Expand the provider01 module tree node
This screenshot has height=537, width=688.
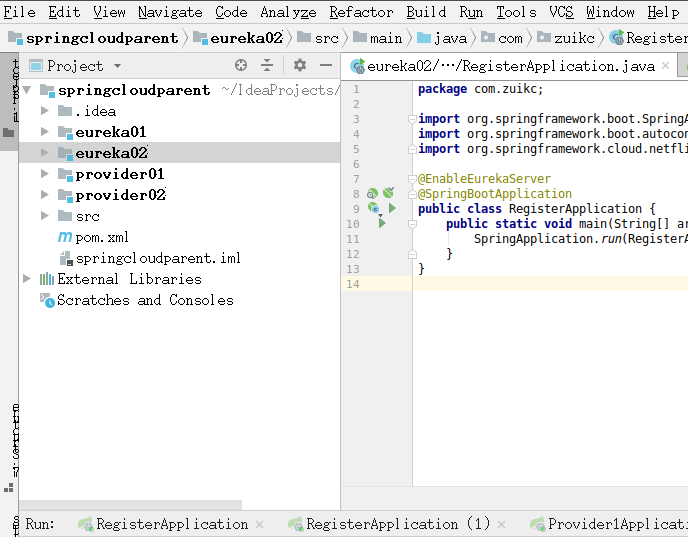[44, 174]
